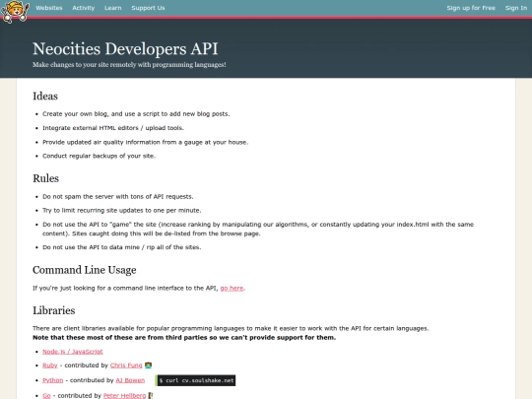Click 'Do not use the API to data mine' rule
532x399 pixels.
click(x=122, y=247)
